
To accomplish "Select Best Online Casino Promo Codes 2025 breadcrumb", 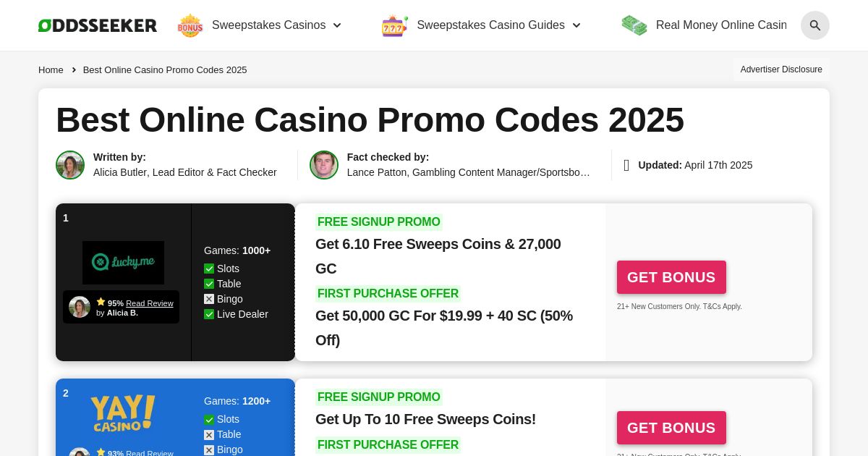I will [x=165, y=69].
